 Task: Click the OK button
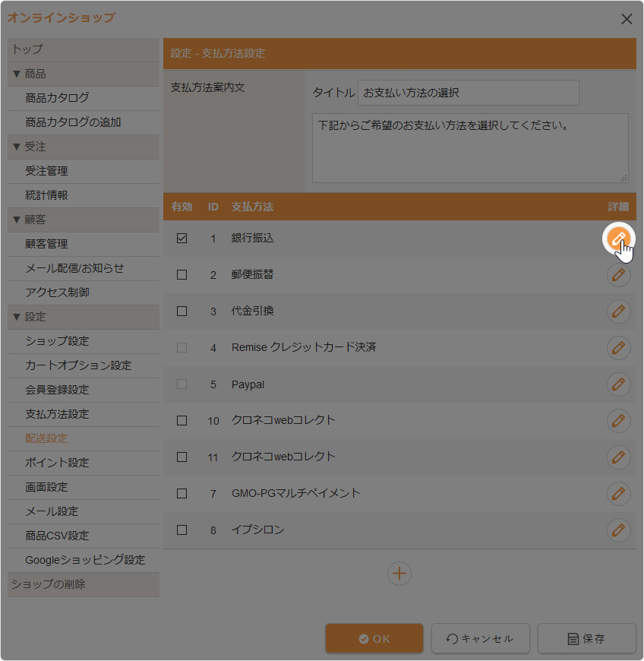pos(374,639)
